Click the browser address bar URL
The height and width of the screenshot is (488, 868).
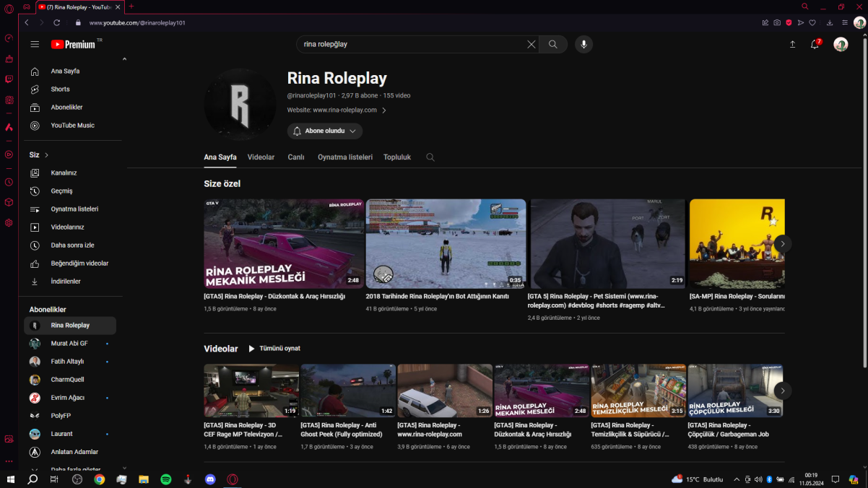tap(137, 22)
